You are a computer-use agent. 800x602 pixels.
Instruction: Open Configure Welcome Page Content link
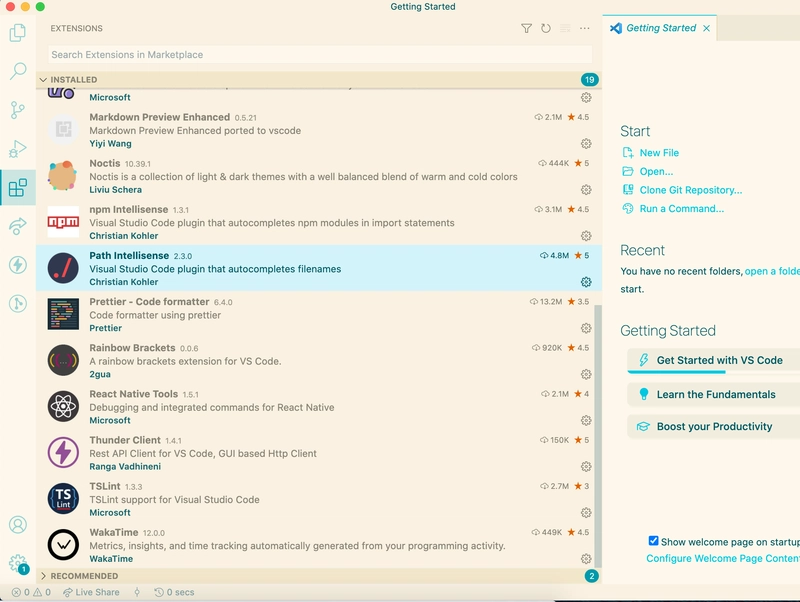coord(723,558)
